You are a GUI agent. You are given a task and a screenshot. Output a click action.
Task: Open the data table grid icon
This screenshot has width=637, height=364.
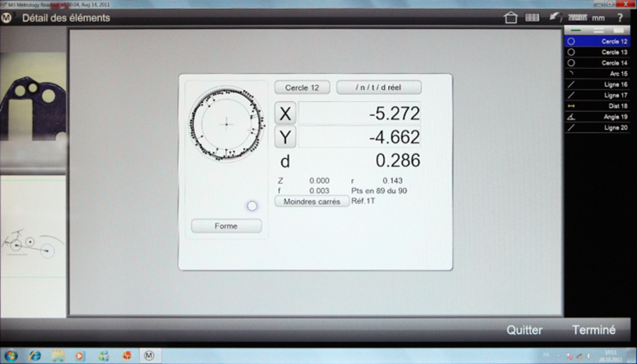point(532,17)
